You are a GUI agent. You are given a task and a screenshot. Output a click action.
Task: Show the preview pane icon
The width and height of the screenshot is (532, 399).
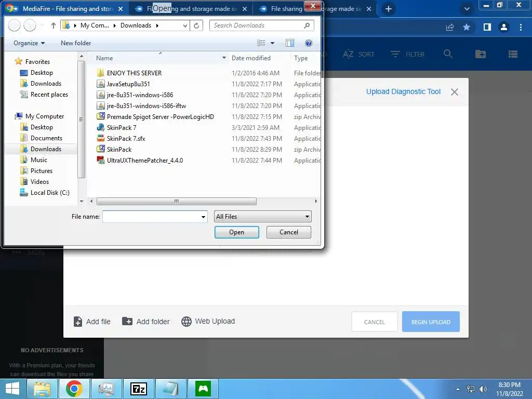[290, 43]
